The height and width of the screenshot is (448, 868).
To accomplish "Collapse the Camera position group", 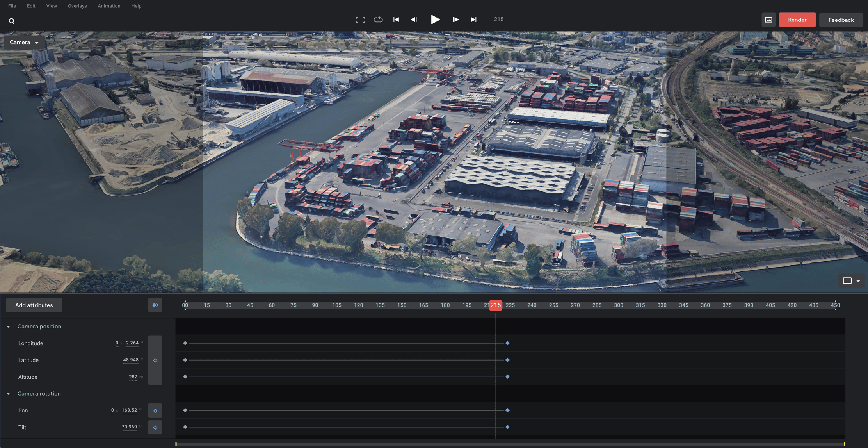I will (x=8, y=327).
